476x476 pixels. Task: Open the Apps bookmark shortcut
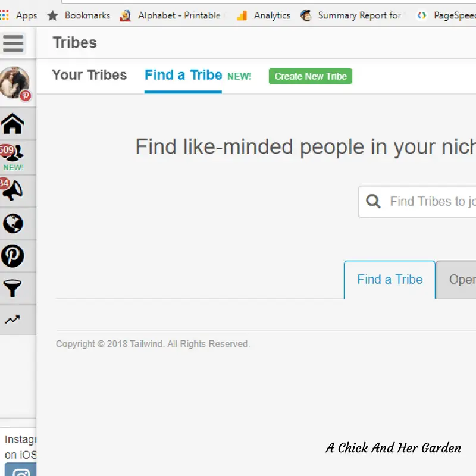(x=18, y=15)
